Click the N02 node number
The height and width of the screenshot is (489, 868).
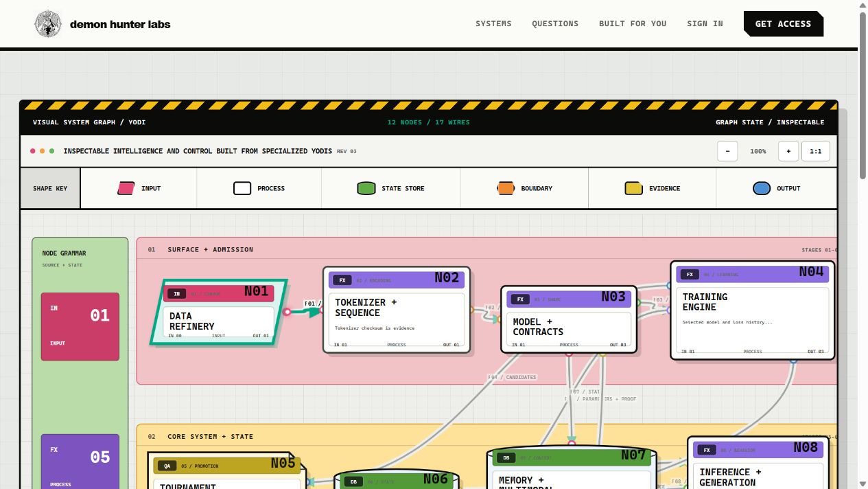pyautogui.click(x=447, y=277)
